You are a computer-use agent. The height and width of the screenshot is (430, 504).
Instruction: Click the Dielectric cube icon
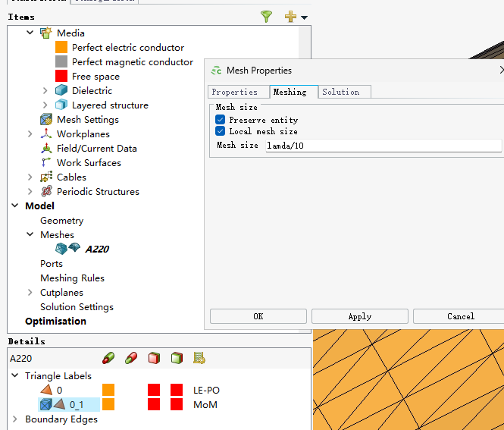tap(61, 90)
